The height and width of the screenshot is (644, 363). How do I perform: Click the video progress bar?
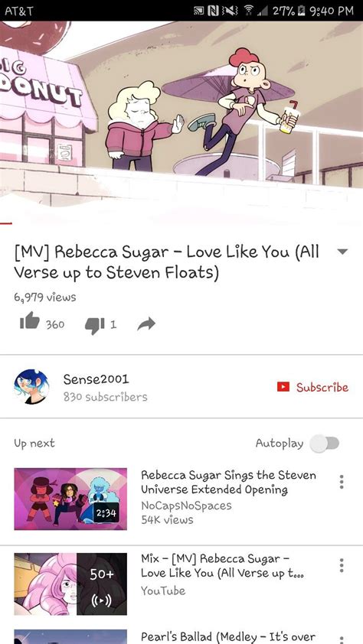click(181, 223)
